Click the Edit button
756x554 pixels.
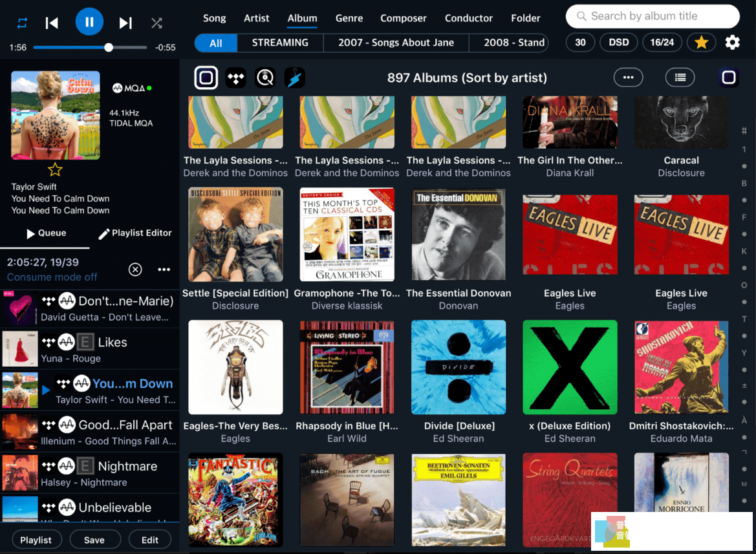(x=150, y=540)
